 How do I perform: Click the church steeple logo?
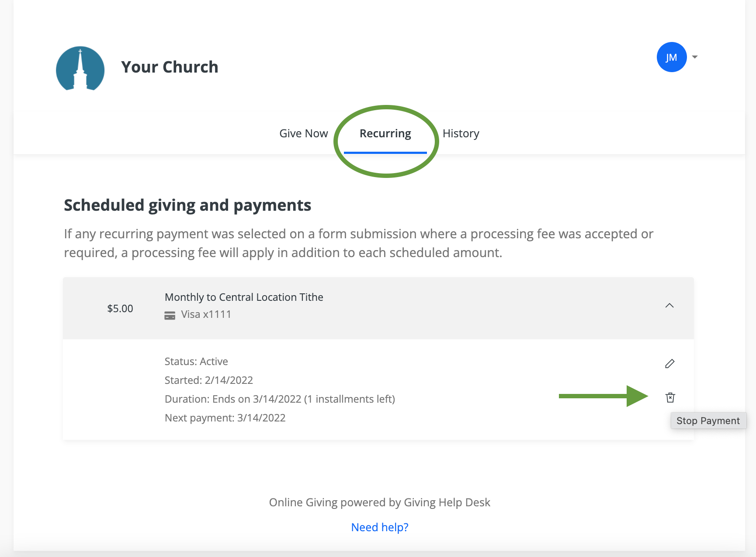(x=80, y=68)
